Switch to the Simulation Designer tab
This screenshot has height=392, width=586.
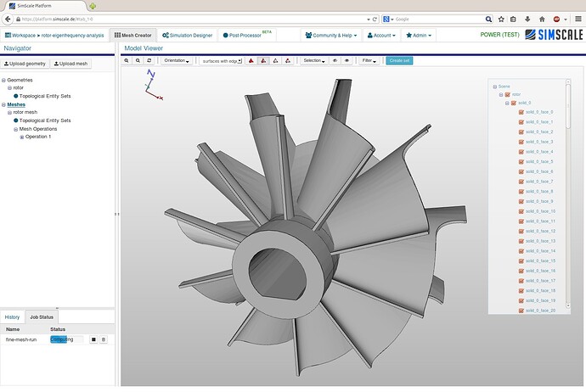(189, 35)
